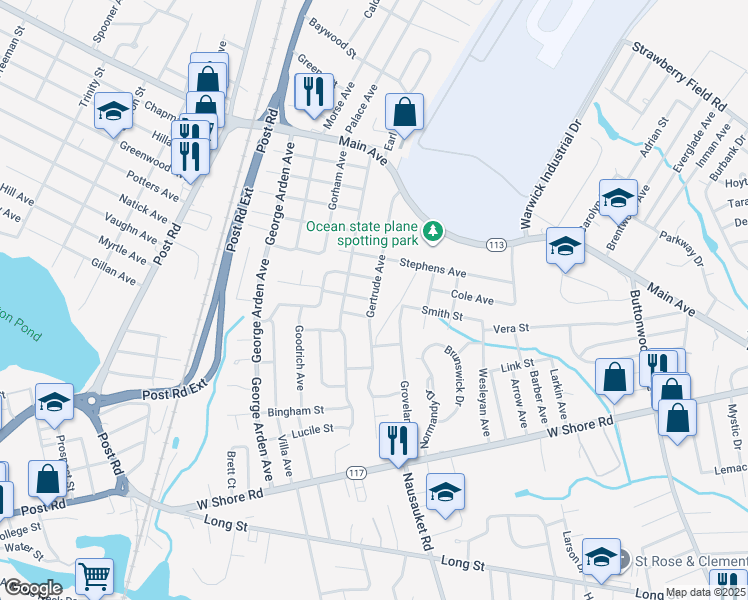748x600 pixels.
Task: Open the school marker below W Shore Rd
Action: click(x=445, y=496)
